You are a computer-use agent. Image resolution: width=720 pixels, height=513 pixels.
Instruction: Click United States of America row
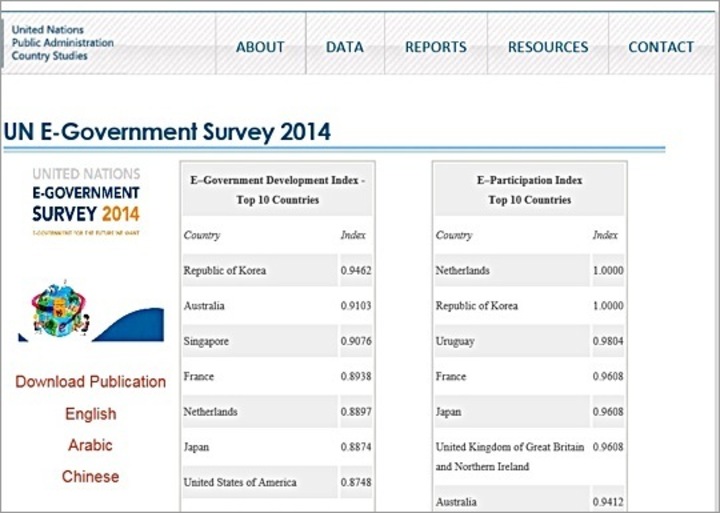(277, 482)
